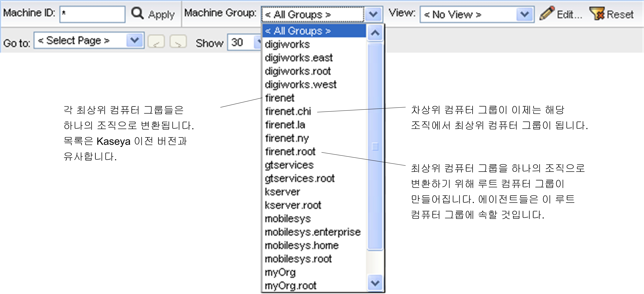Open the View dropdown with No View

[x=477, y=15]
